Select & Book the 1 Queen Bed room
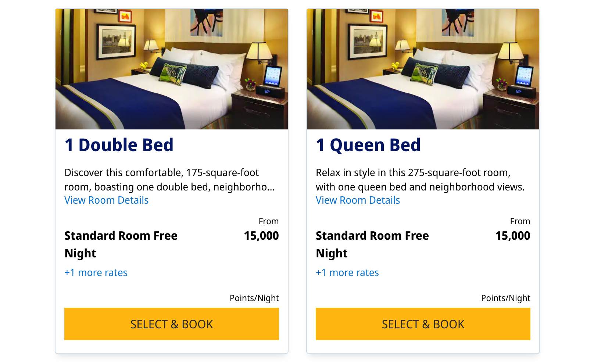Screen dimensions: 594x364 tap(423, 324)
